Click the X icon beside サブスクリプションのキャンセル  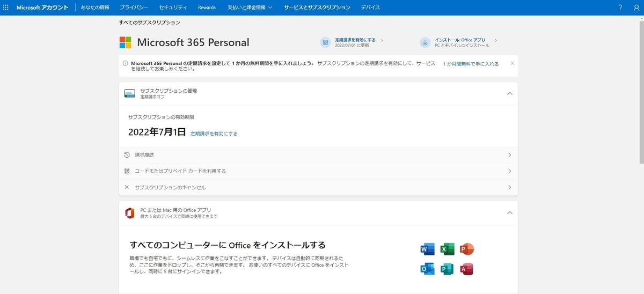(x=127, y=187)
